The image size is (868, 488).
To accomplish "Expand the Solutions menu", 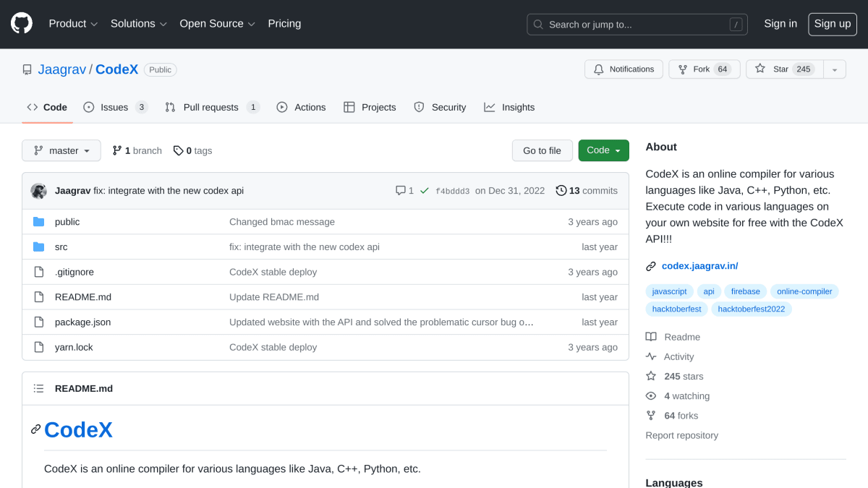I will tap(139, 24).
